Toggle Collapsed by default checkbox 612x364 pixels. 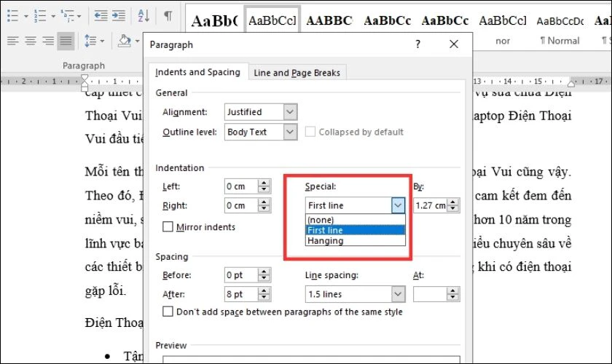[x=310, y=132]
